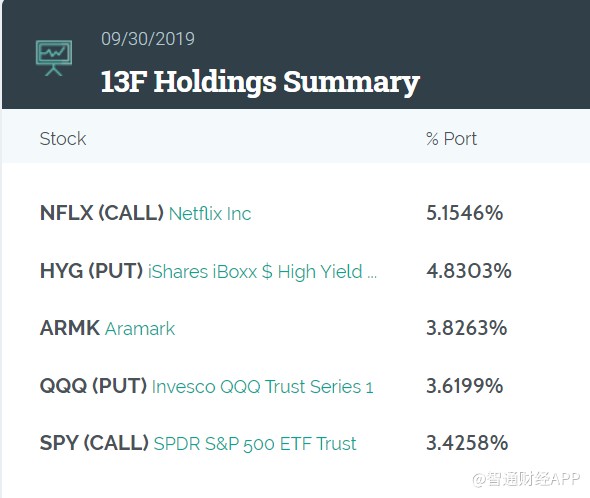Click the Stock column header
590x498 pixels.
(63, 139)
